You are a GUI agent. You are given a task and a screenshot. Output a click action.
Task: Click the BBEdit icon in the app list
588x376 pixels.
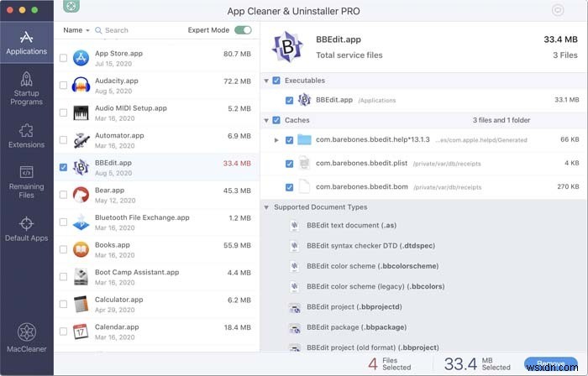point(81,167)
